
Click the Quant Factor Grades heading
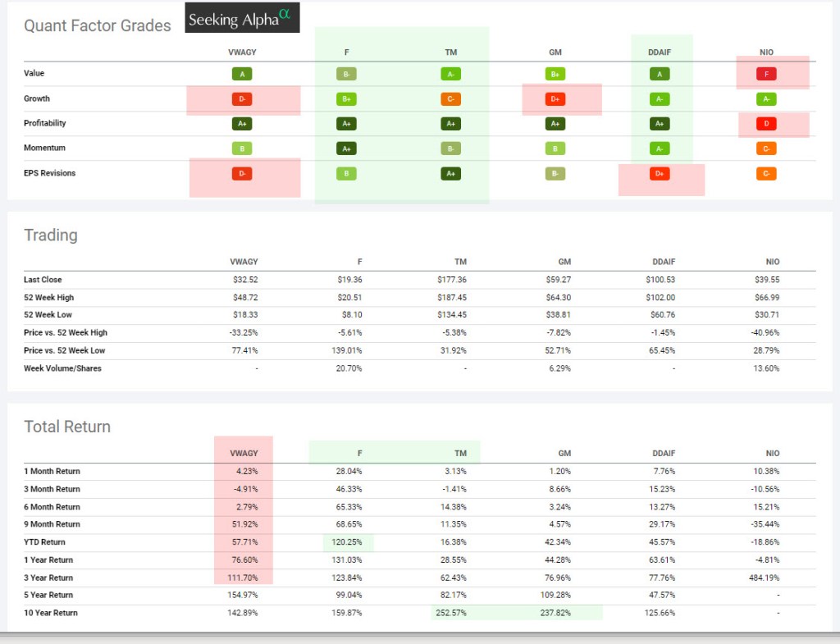[98, 25]
